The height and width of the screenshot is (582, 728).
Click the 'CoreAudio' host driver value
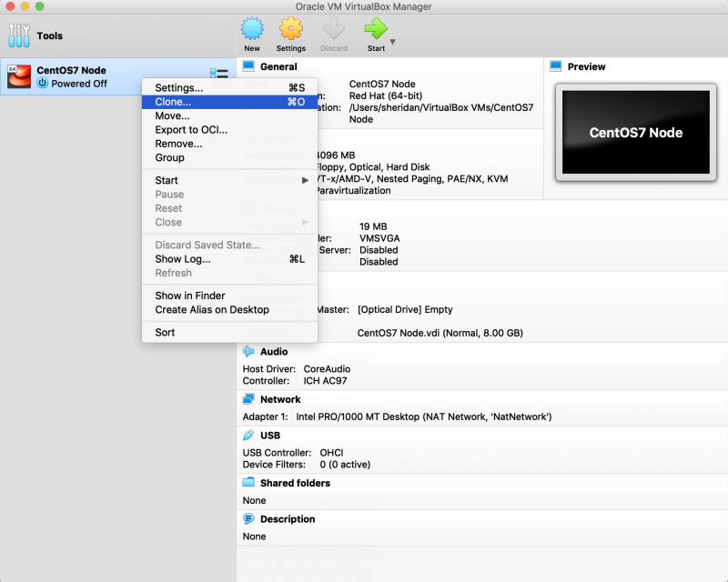[327, 369]
